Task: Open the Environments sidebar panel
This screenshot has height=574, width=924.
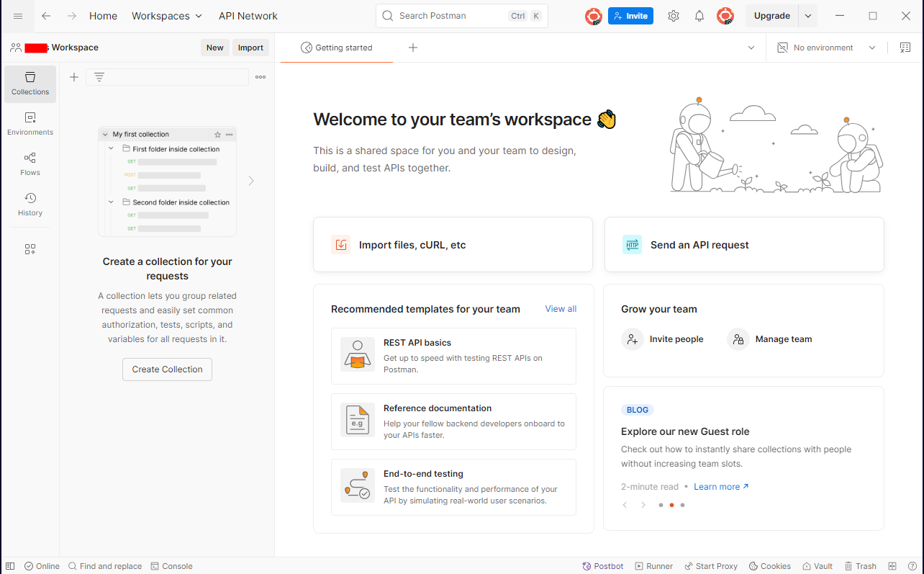Action: pos(30,124)
